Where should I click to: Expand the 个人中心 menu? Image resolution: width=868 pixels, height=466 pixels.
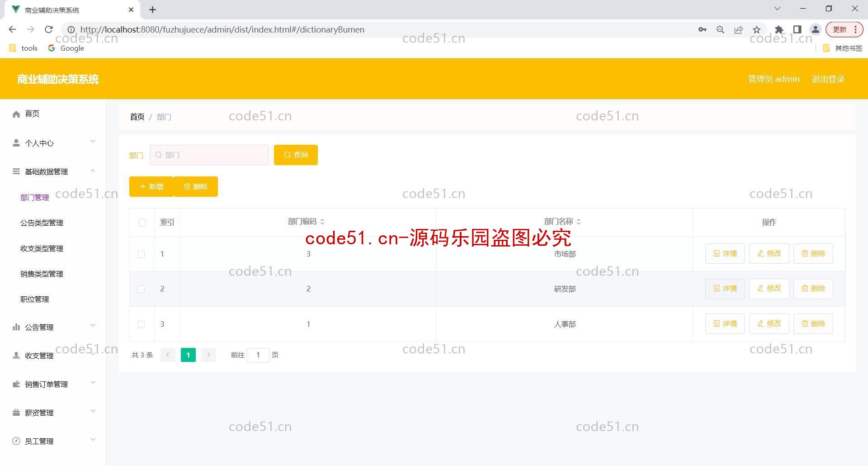(93, 142)
